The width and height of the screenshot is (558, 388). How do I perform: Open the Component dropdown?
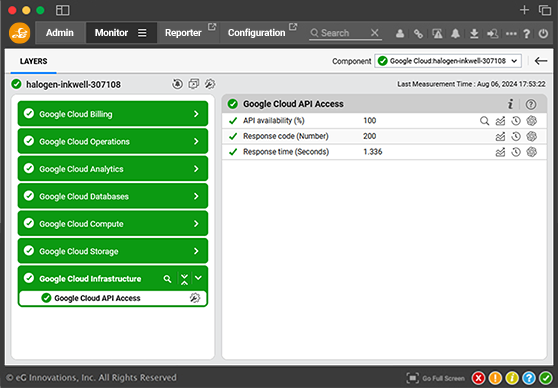point(448,61)
